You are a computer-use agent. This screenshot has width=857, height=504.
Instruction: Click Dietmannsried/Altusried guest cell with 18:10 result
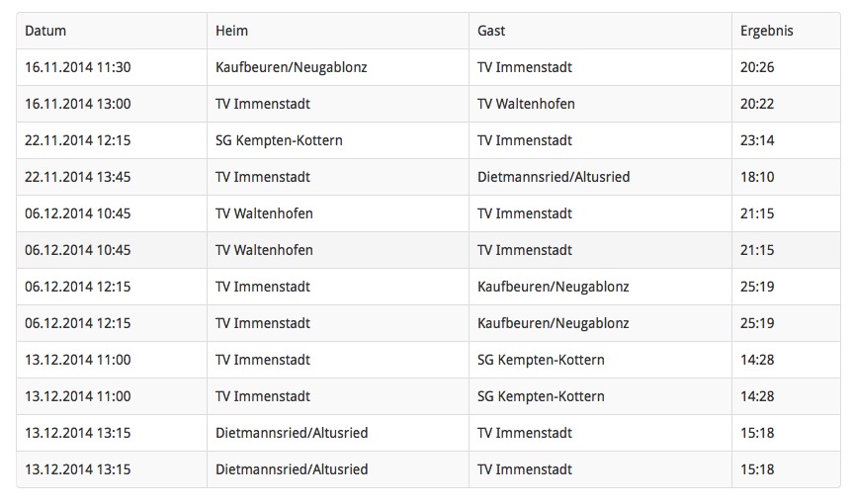[600, 177]
